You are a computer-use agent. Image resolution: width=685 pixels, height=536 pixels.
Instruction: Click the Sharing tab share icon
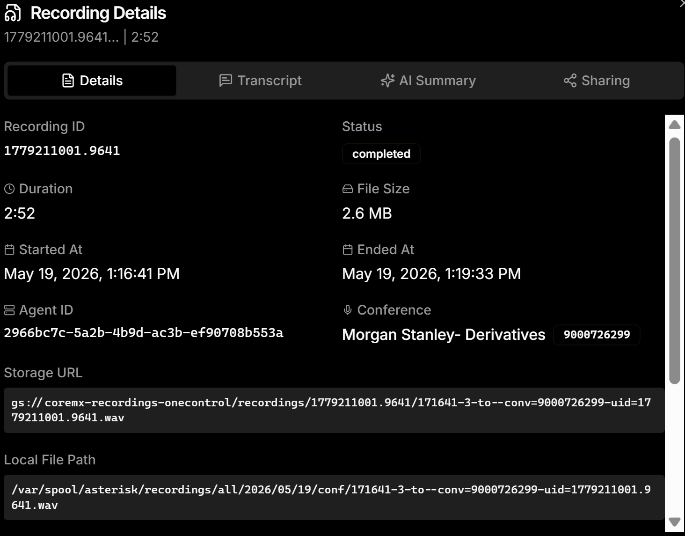[x=570, y=80]
